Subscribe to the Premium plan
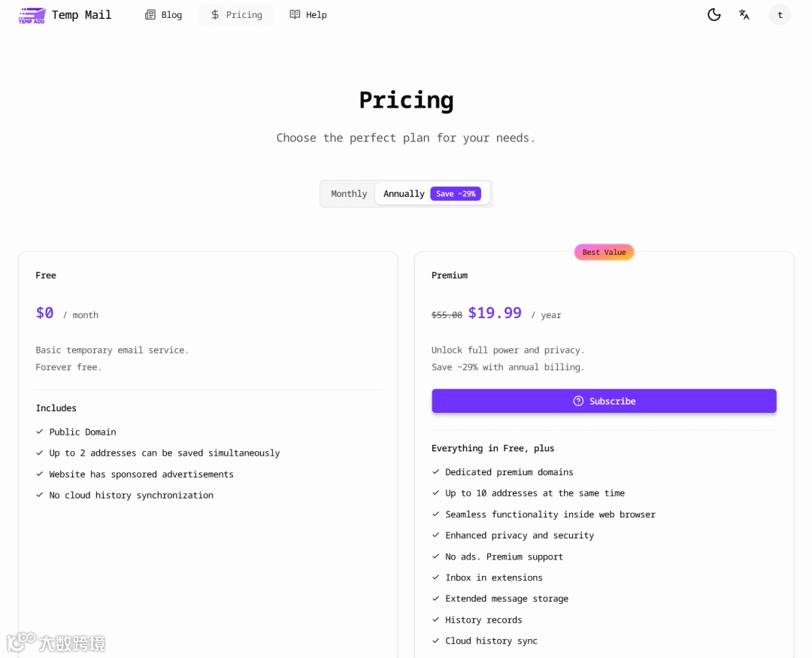 point(604,402)
